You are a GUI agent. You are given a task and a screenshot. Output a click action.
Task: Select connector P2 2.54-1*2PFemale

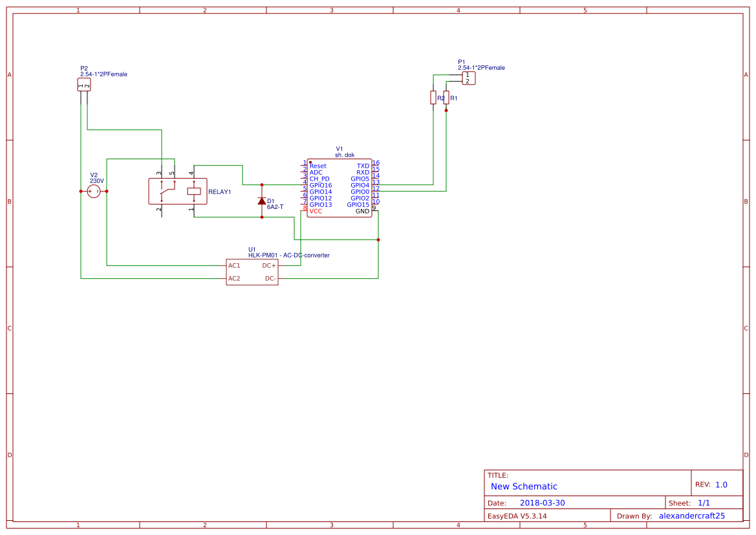[85, 85]
